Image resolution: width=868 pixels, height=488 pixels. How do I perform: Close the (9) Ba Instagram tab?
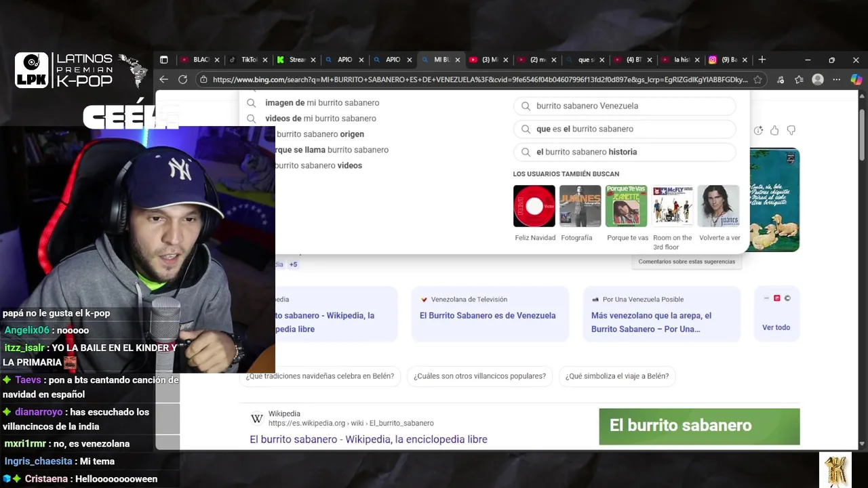745,60
